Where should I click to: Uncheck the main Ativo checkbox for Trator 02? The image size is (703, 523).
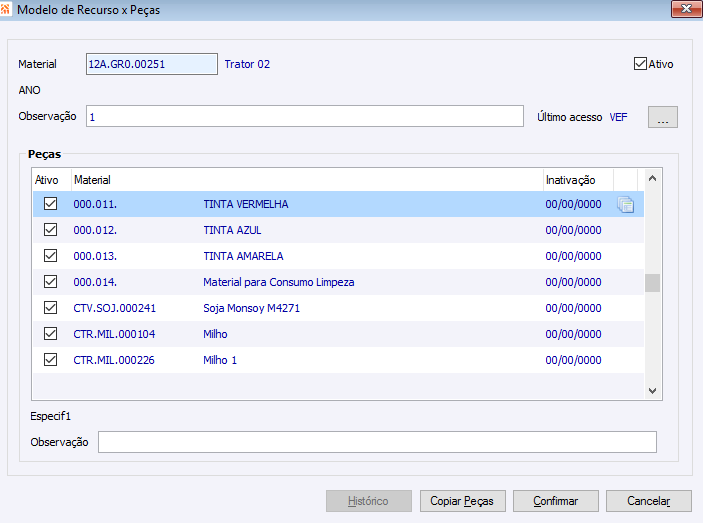(640, 64)
